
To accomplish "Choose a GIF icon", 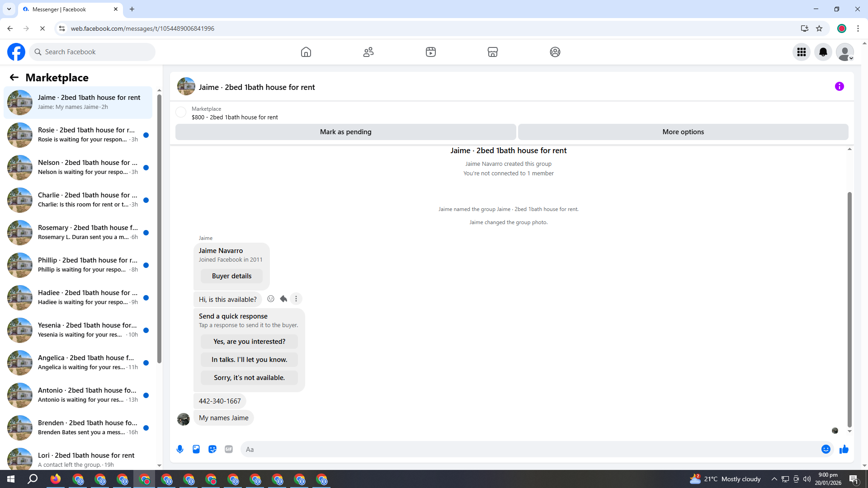I will [229, 449].
